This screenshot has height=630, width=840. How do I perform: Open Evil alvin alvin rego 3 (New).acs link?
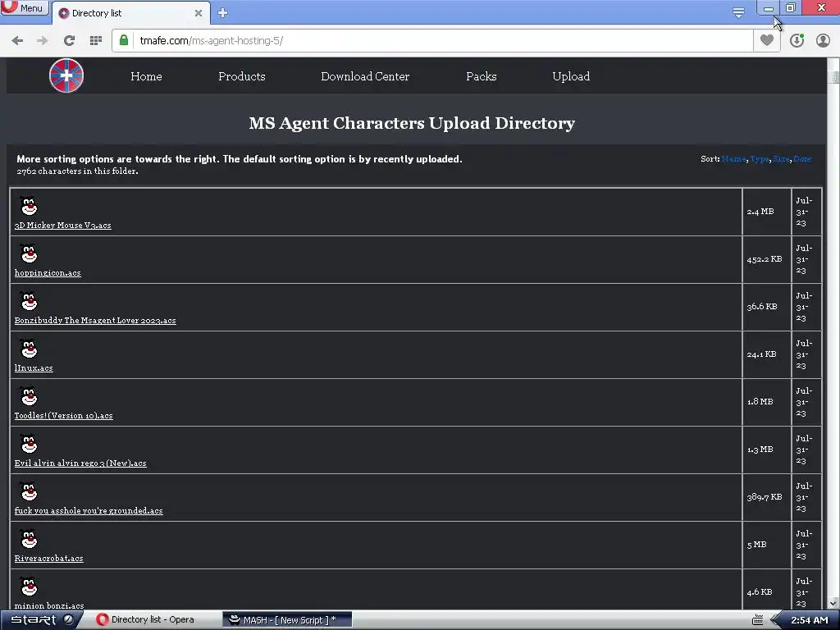point(80,463)
